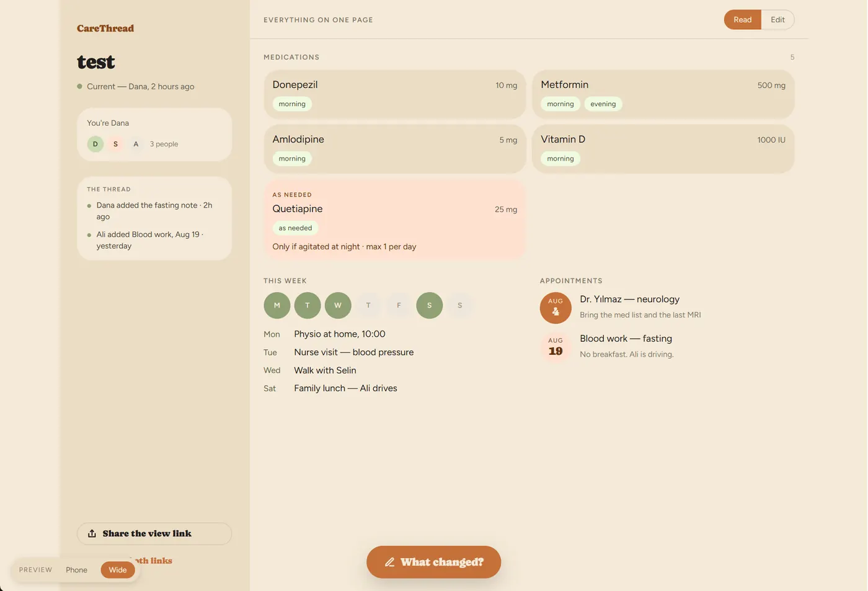
Task: Switch to Read mode
Action: [x=742, y=20]
